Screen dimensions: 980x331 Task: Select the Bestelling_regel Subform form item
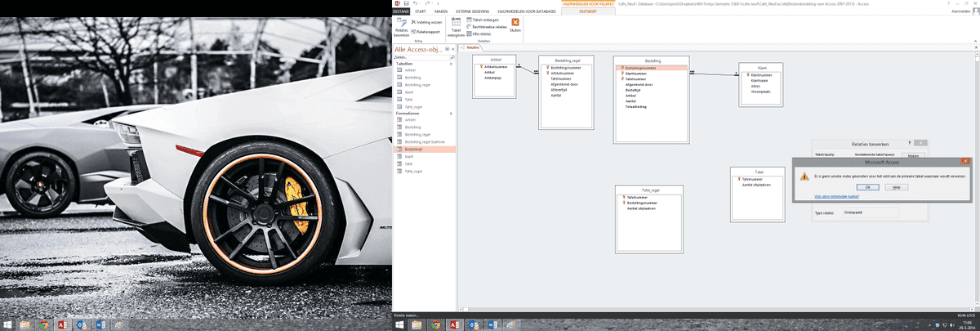point(423,142)
